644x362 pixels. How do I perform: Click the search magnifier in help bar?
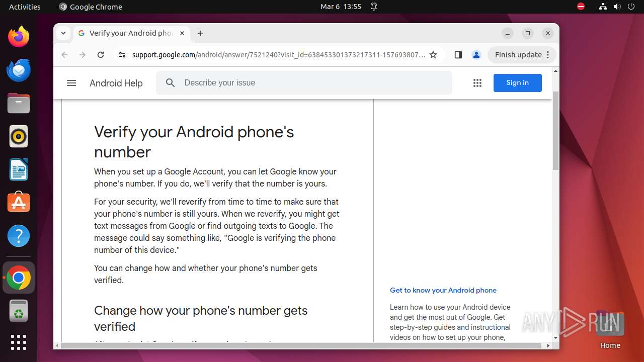pyautogui.click(x=170, y=83)
